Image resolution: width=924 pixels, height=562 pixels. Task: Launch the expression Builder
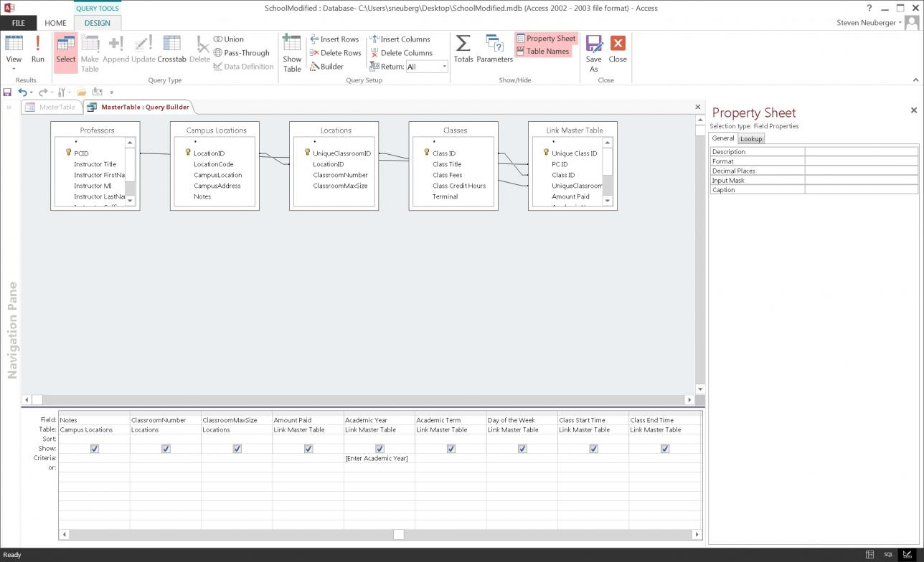(x=326, y=67)
